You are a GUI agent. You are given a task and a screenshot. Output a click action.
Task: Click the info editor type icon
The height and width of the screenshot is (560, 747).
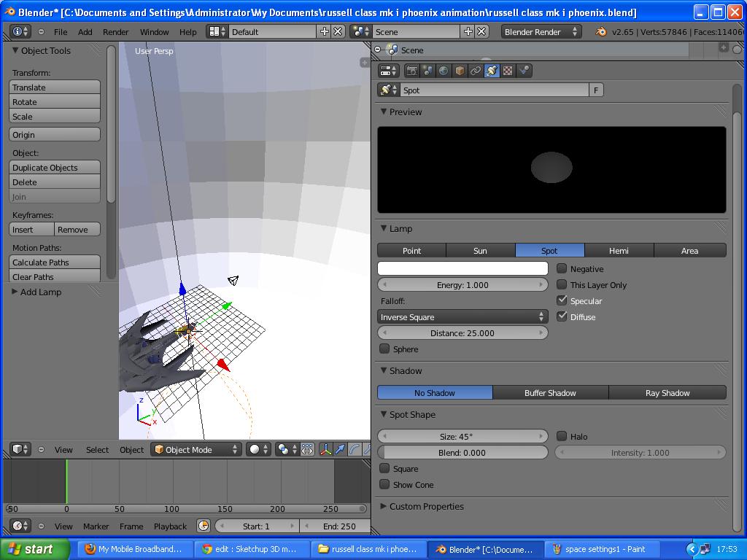coord(20,31)
